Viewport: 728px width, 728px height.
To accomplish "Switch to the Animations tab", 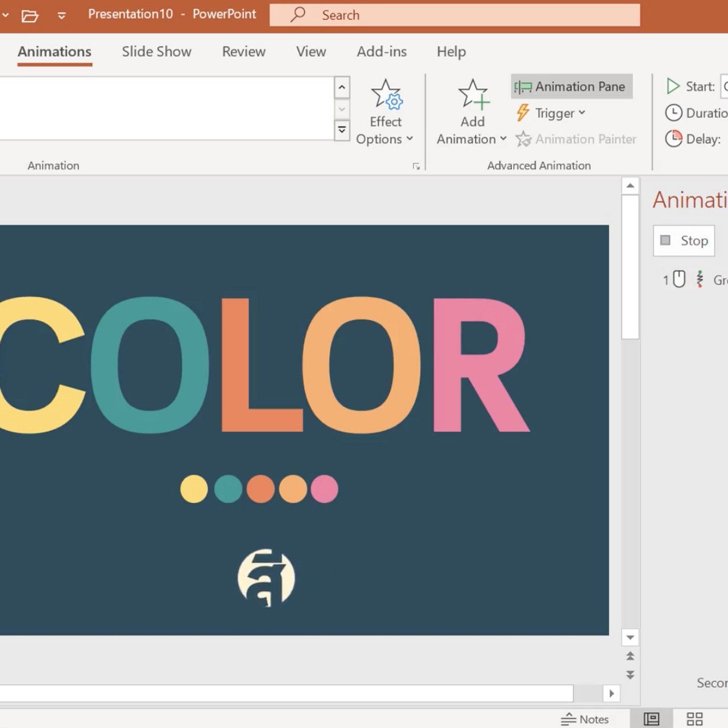I will click(x=55, y=52).
